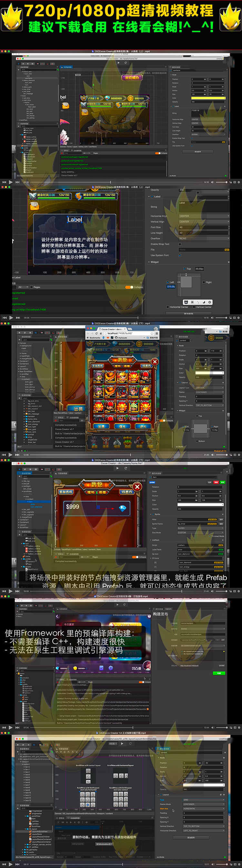Check the Vertical Center checkbox
The height and width of the screenshot is (868, 242).
[194, 307]
